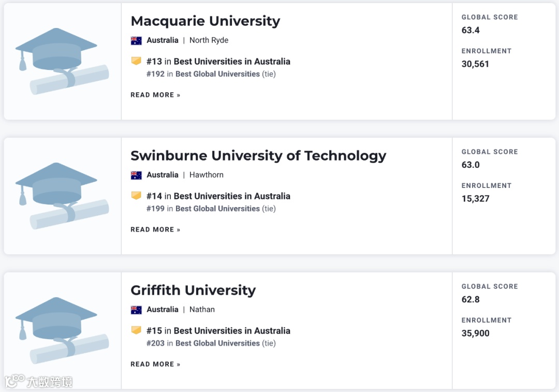Open #15 Best Universities in Australia link
559x392 pixels.
pos(232,331)
